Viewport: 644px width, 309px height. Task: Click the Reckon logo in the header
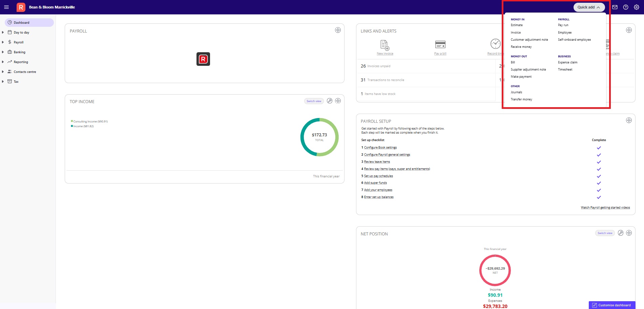21,7
